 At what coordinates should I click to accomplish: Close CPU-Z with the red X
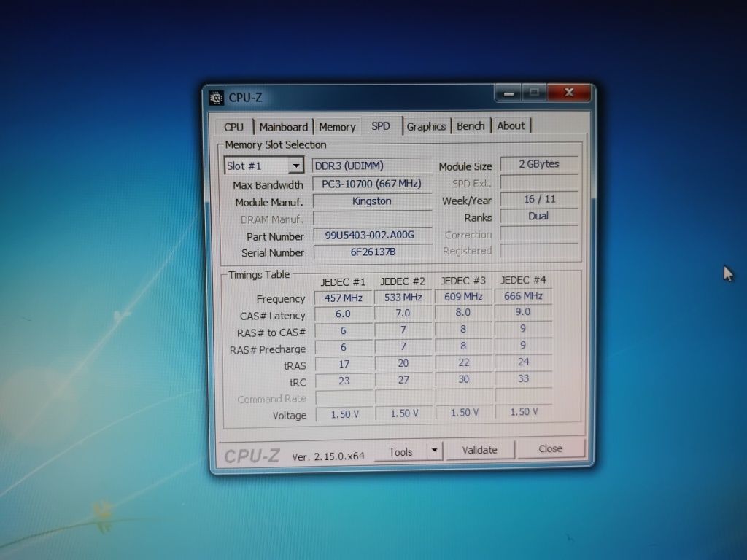[x=568, y=92]
